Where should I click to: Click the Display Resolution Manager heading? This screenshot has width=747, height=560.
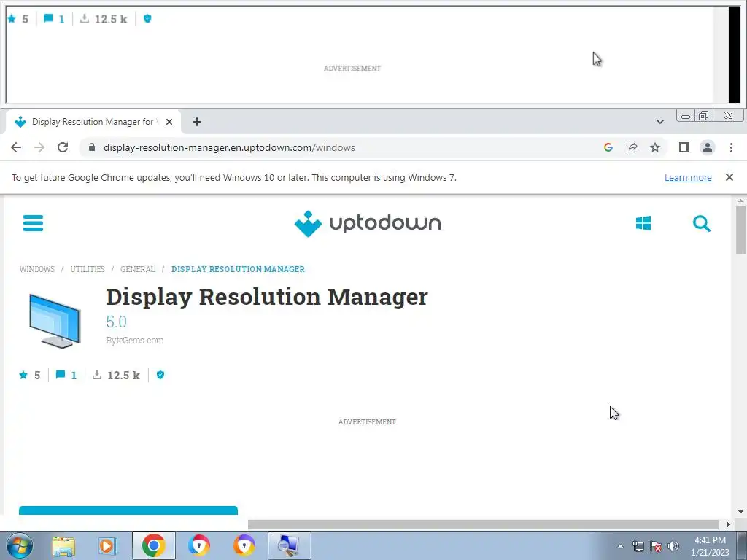267,297
